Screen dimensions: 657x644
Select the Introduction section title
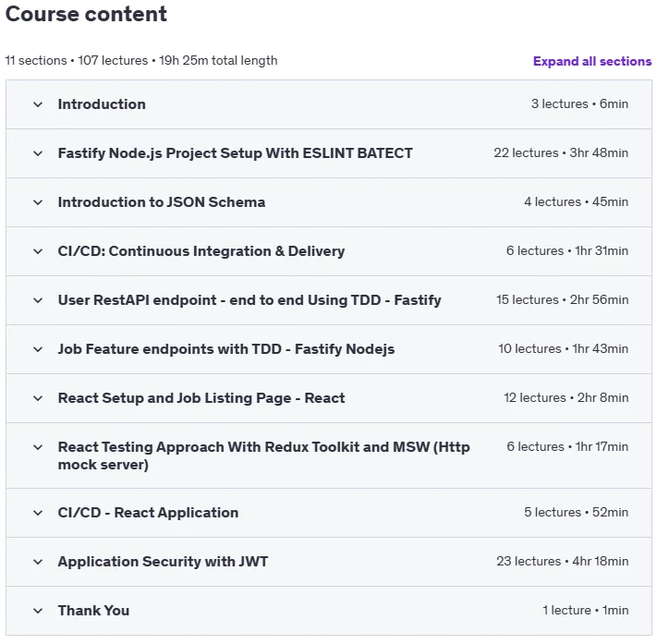[102, 104]
